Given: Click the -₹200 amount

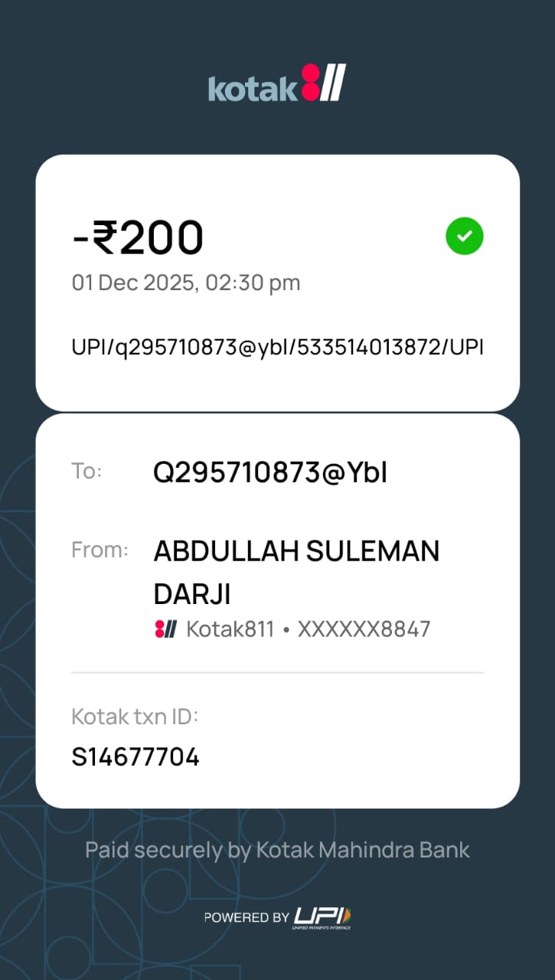Looking at the screenshot, I should [x=138, y=237].
